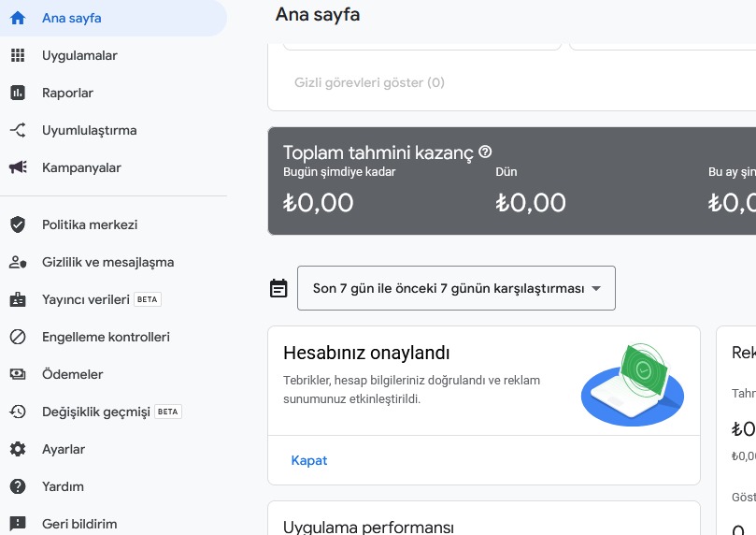
Task: Click the Ödemeler money icon
Action: pos(18,374)
